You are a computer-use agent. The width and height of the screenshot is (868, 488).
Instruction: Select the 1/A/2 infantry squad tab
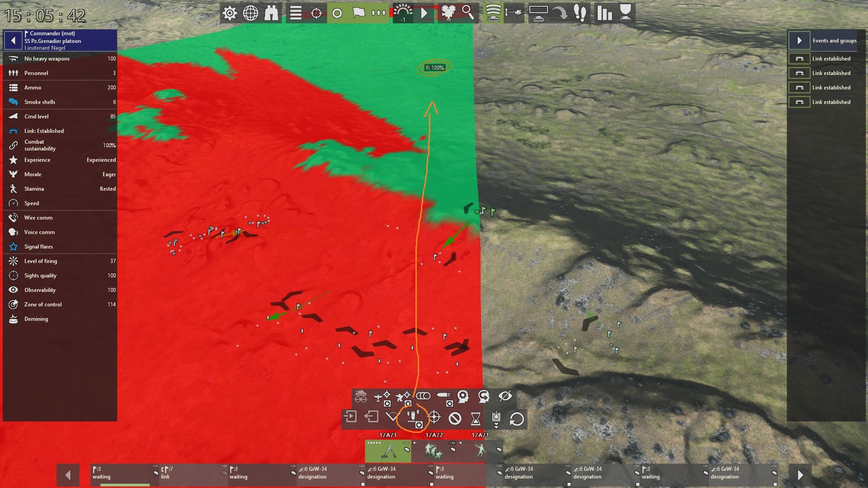(434, 450)
